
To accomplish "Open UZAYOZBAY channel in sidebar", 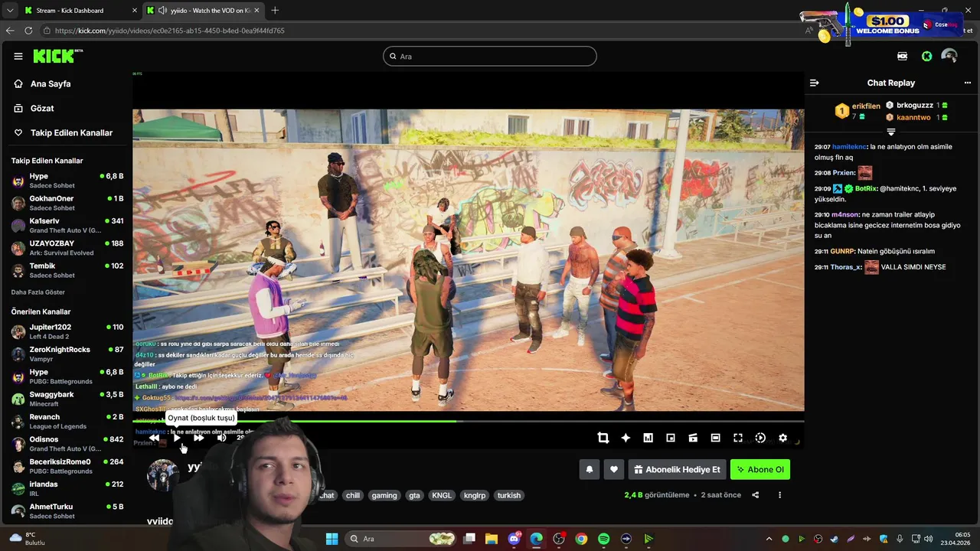I will coord(67,248).
